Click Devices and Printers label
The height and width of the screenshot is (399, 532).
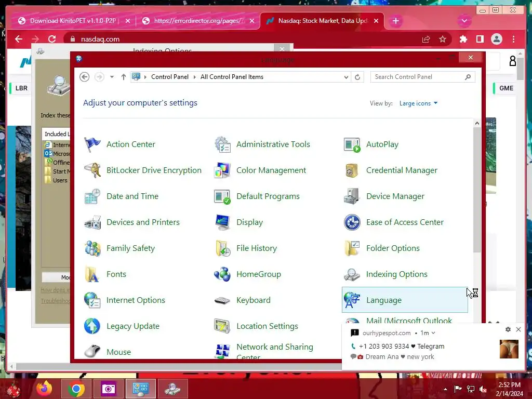(x=143, y=222)
